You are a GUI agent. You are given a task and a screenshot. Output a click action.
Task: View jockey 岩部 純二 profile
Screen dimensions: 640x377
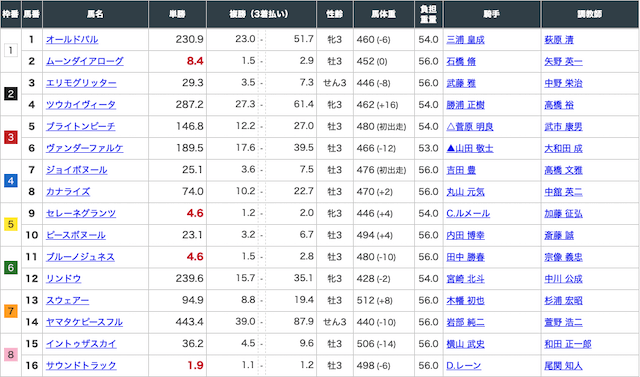click(465, 322)
